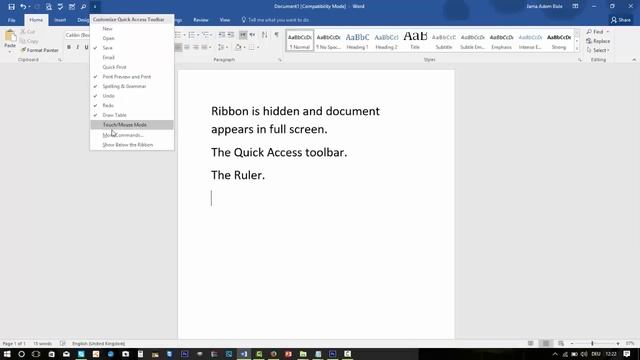Screen dimensions: 640x360
Task: Click the Line Spacing icon
Action: click(x=221, y=47)
